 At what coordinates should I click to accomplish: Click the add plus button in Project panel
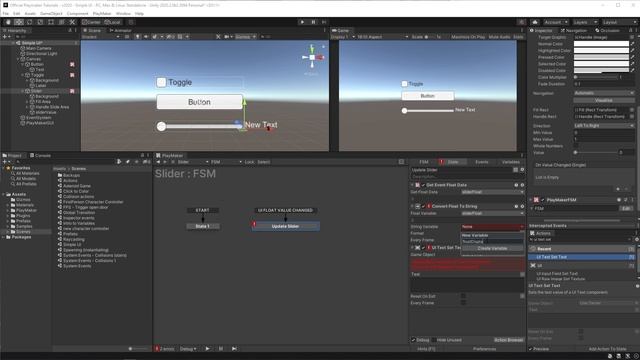click(x=5, y=162)
